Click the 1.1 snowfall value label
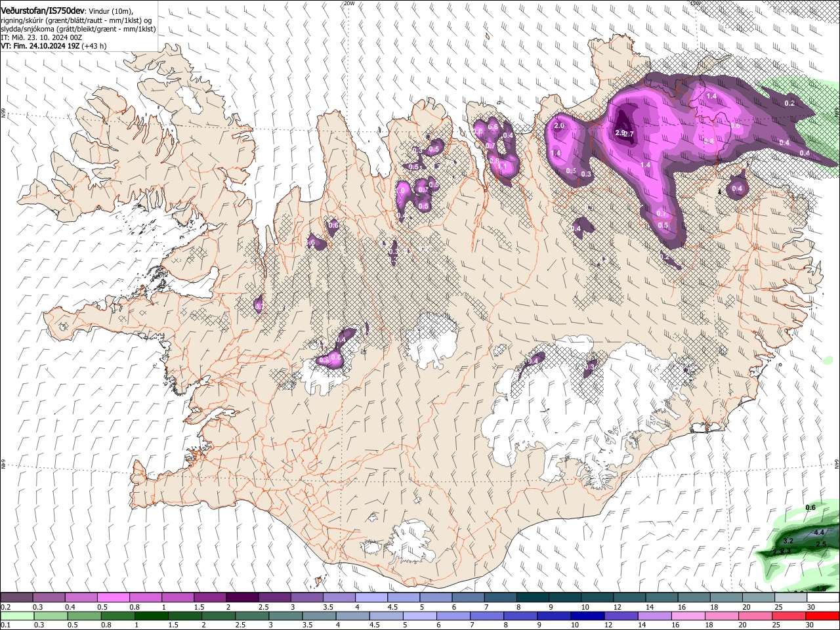Viewport: 840px width, 630px height. coord(503,167)
